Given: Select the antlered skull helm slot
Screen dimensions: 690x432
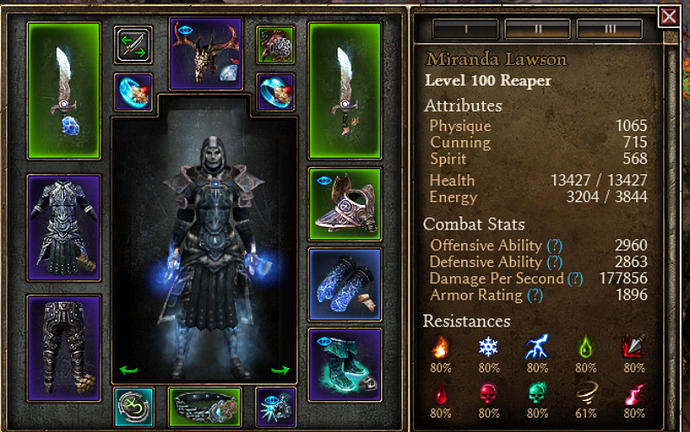Looking at the screenshot, I should coord(206,54).
